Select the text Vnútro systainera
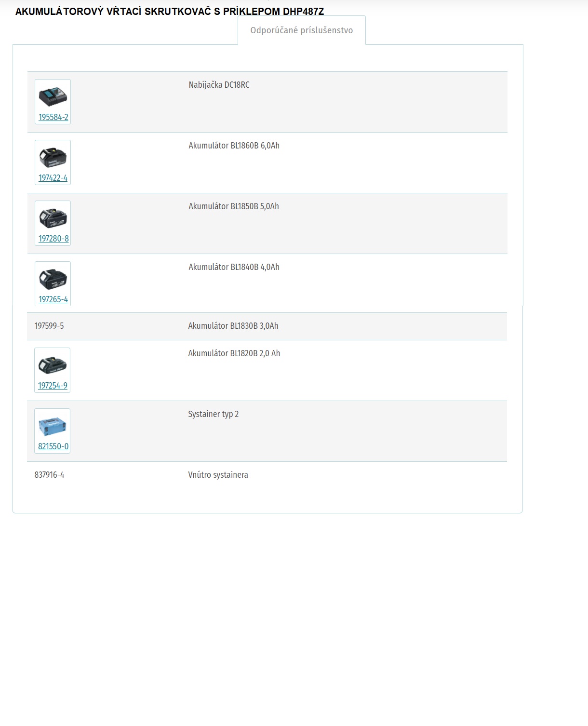588x726 pixels. point(218,475)
